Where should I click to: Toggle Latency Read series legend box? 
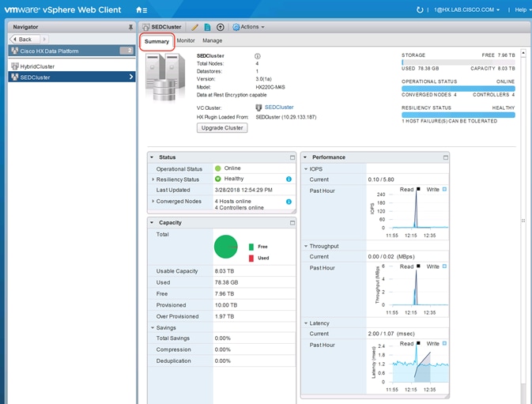[x=418, y=343]
